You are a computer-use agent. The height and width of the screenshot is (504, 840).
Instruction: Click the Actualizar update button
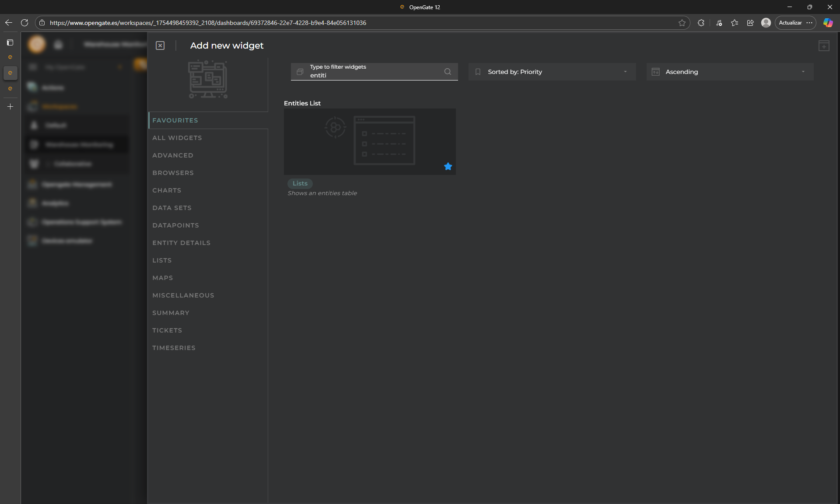point(790,23)
